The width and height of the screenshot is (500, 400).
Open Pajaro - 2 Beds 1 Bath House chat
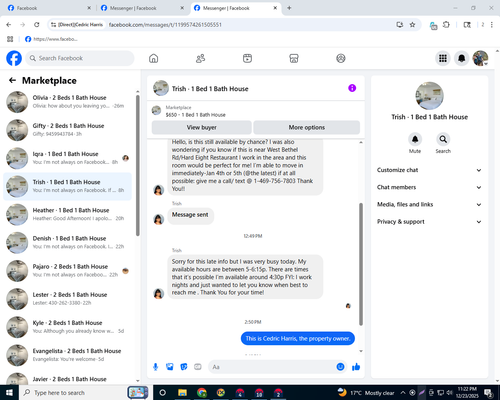click(x=67, y=271)
